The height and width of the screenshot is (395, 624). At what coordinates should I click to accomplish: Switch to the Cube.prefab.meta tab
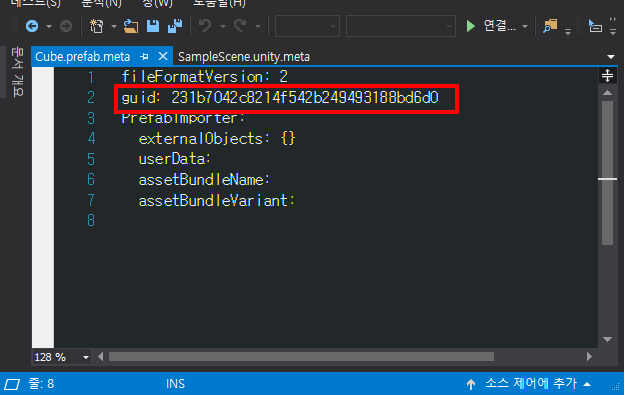(82, 56)
